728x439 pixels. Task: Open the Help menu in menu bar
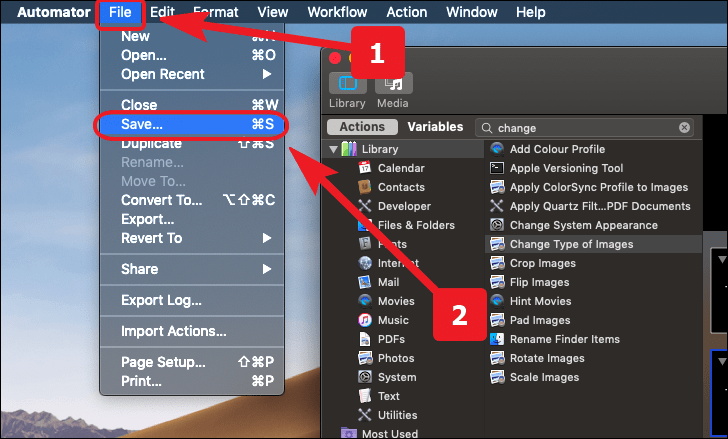click(x=531, y=12)
